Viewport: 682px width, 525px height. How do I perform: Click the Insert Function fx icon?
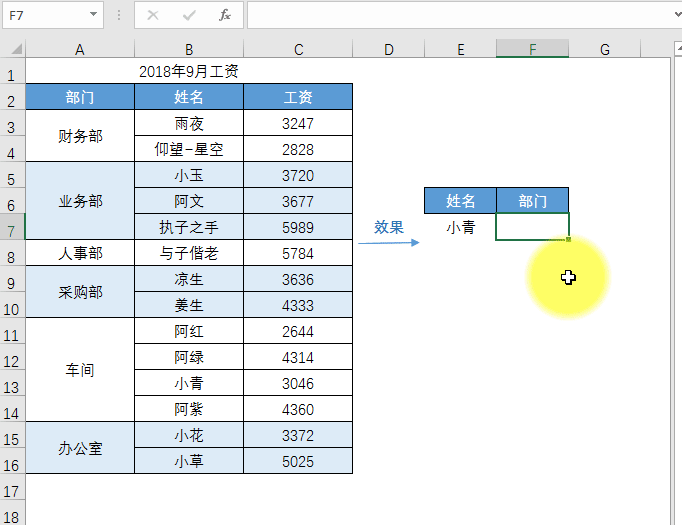[224, 15]
